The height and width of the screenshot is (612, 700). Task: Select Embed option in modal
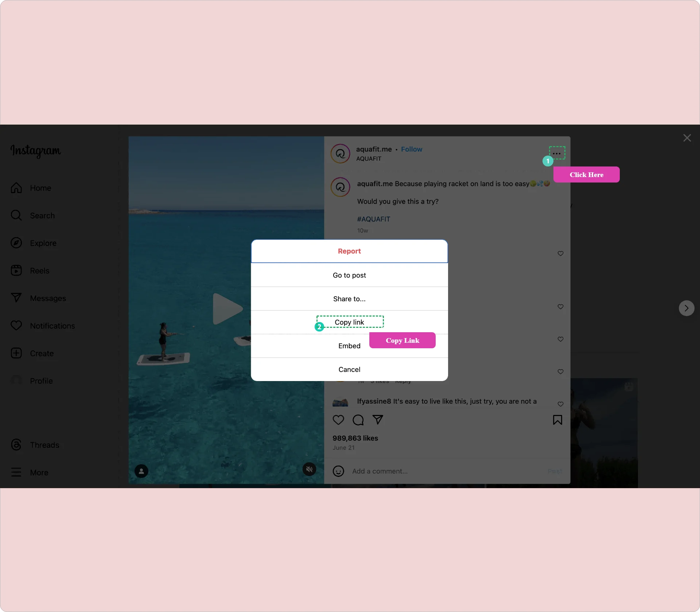tap(349, 346)
